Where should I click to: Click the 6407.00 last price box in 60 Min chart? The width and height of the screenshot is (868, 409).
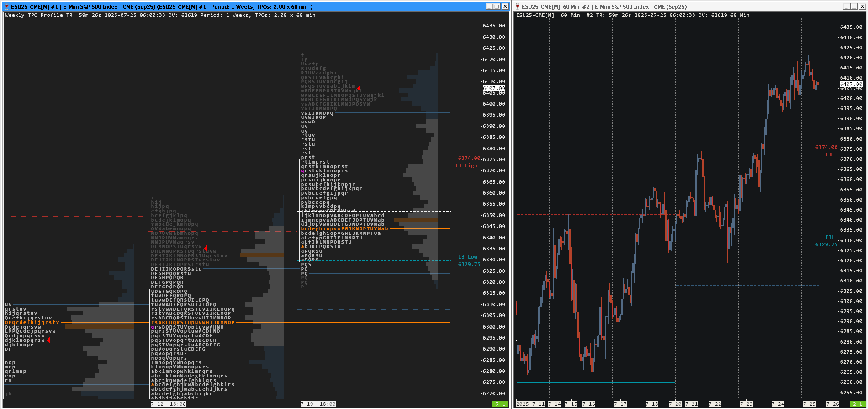(x=852, y=84)
